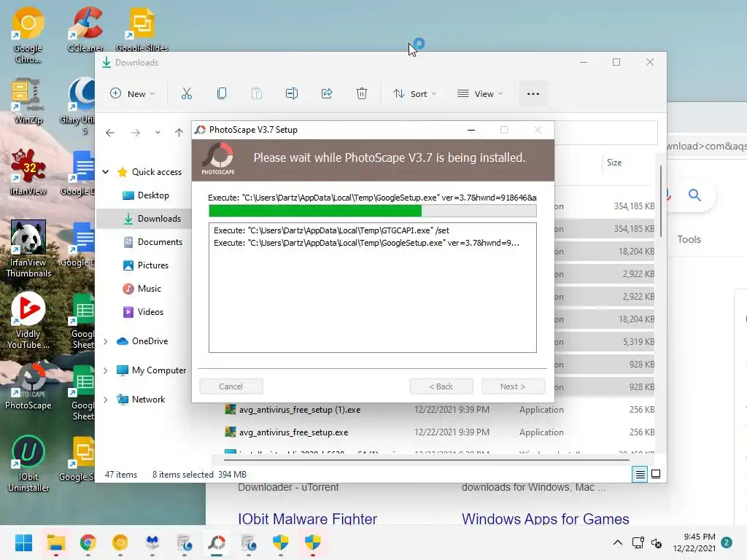Click the Back button in PhotoScape Setup
This screenshot has width=747, height=560.
(x=441, y=386)
